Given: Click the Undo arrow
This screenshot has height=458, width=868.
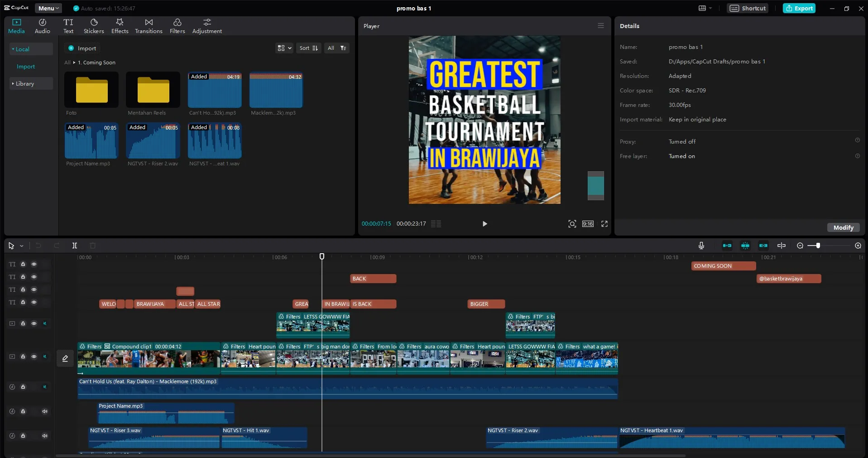Looking at the screenshot, I should pyautogui.click(x=38, y=246).
